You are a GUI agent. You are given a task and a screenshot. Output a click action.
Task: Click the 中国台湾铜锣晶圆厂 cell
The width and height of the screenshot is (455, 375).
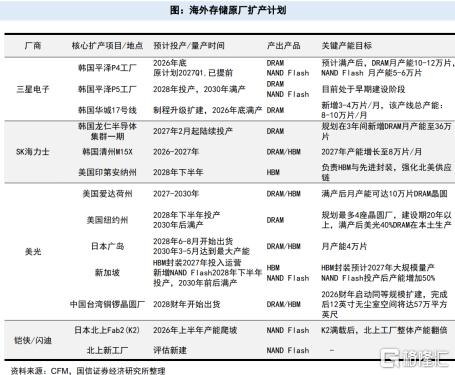coord(107,304)
